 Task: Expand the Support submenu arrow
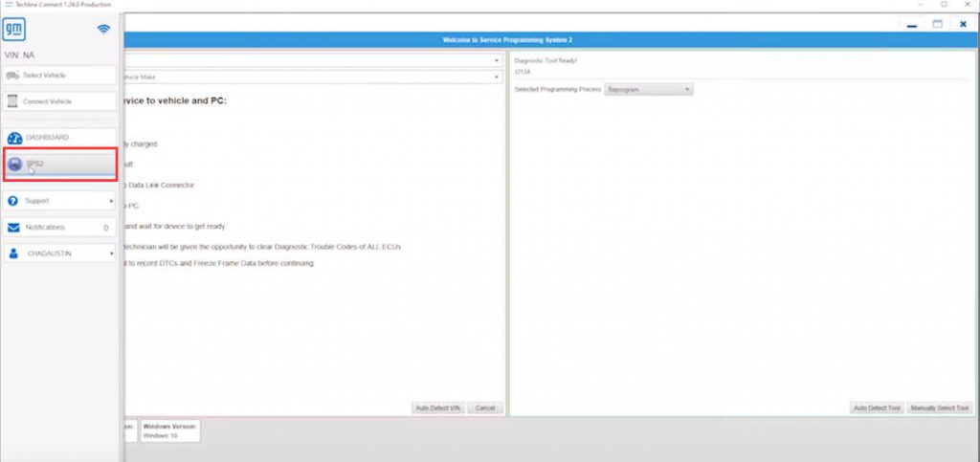coord(111,201)
